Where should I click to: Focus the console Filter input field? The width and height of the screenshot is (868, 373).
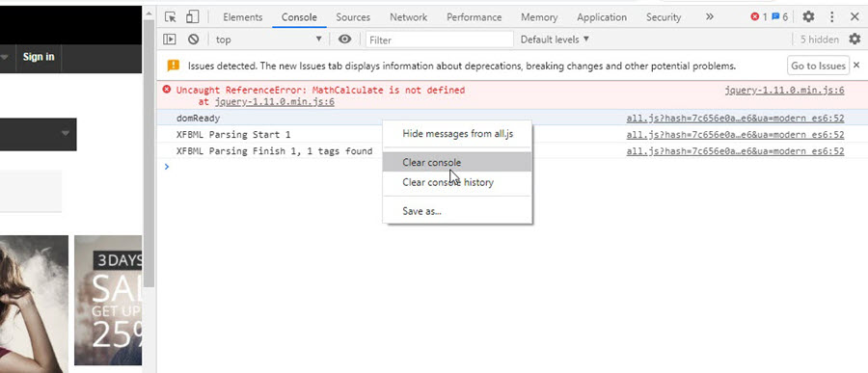click(440, 40)
